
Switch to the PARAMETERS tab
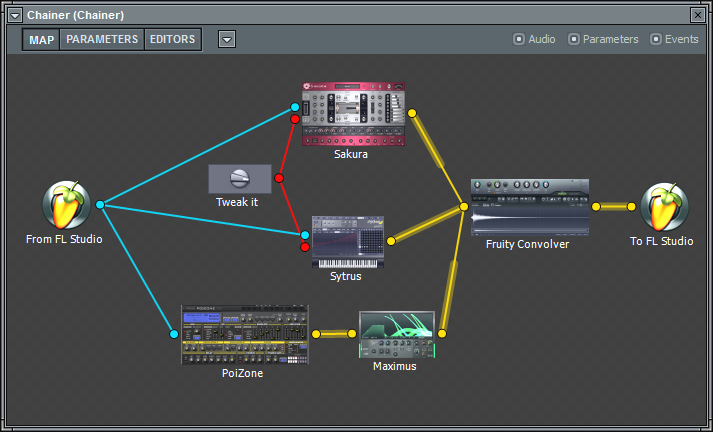coord(102,40)
